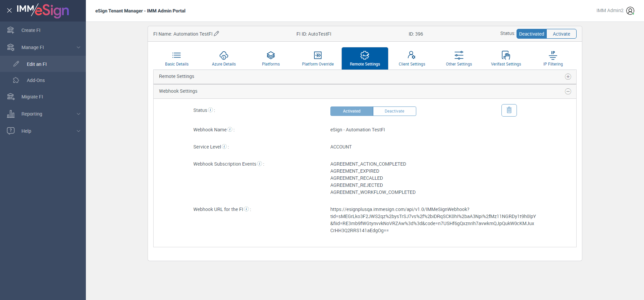
Task: Show info tooltip for Service Level
Action: click(x=224, y=146)
